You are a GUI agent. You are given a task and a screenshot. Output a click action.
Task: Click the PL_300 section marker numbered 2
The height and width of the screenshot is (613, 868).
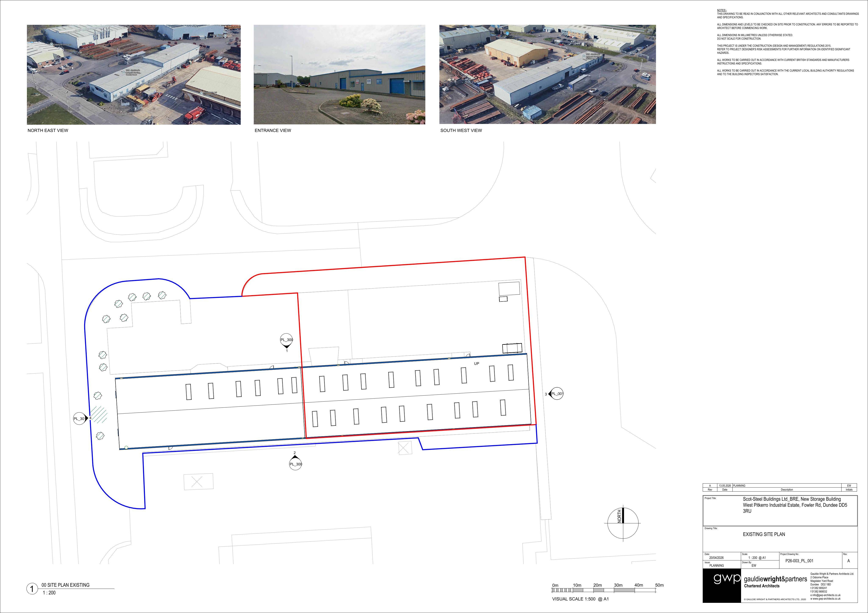296,463
